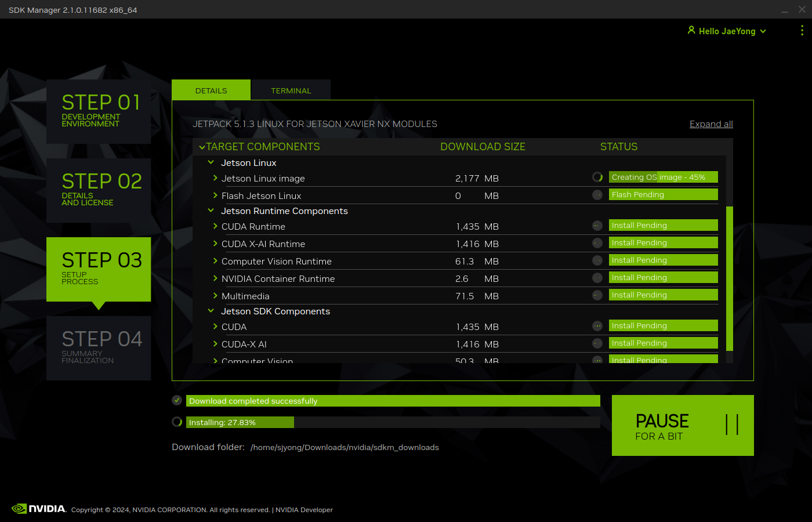Click the component list scrollbar
The image size is (812, 522).
(730, 278)
